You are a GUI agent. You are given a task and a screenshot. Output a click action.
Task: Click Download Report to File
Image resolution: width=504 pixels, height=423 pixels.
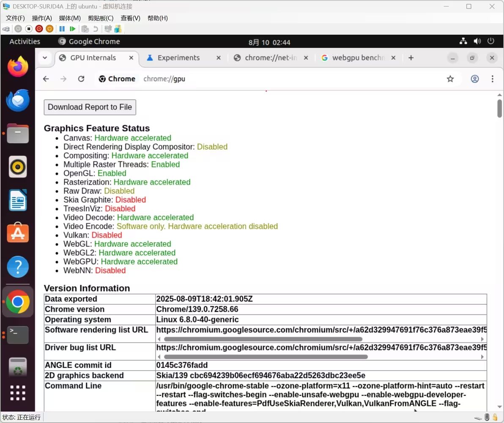click(x=90, y=107)
